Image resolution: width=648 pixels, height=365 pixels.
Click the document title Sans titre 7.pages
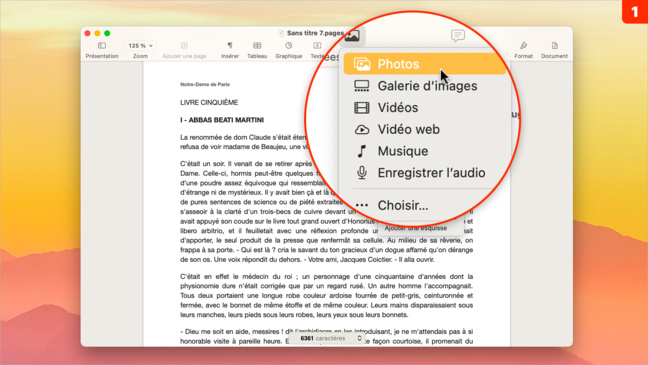tap(316, 33)
